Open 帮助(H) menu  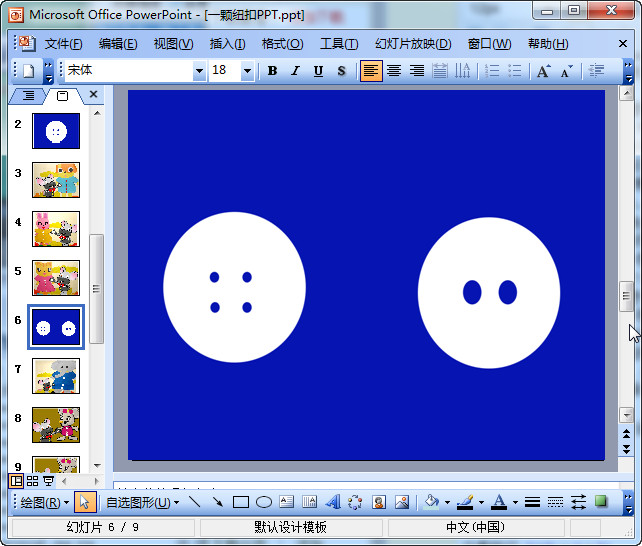tap(548, 43)
